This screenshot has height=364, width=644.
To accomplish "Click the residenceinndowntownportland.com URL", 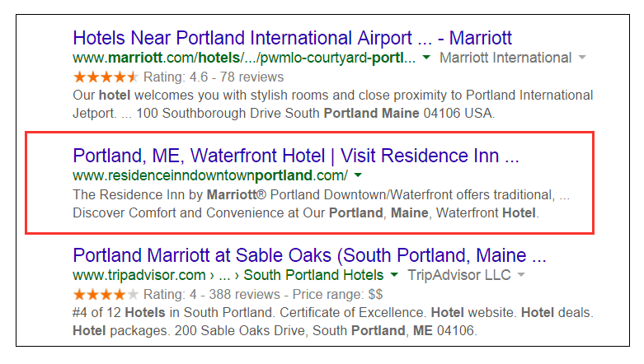I will 210,175.
